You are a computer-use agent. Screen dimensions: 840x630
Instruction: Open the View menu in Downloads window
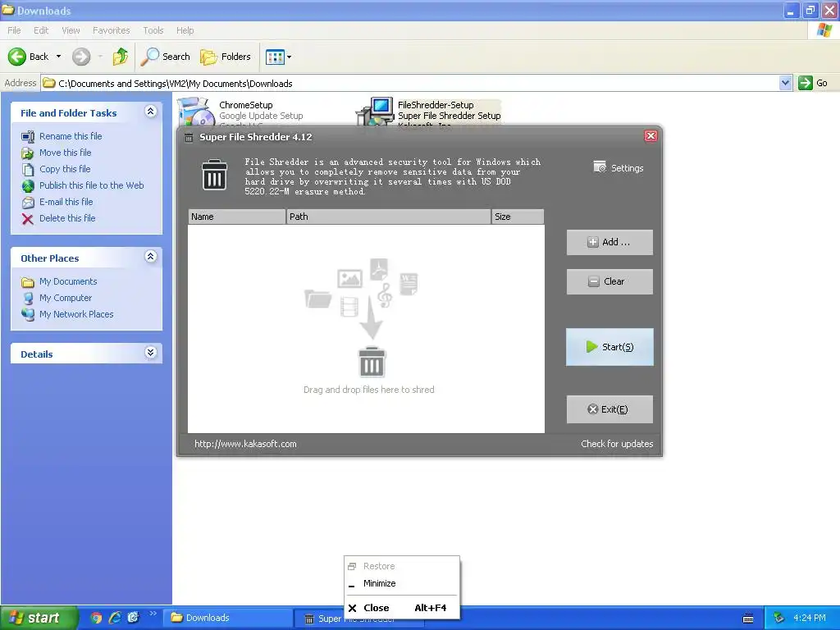[x=71, y=30]
